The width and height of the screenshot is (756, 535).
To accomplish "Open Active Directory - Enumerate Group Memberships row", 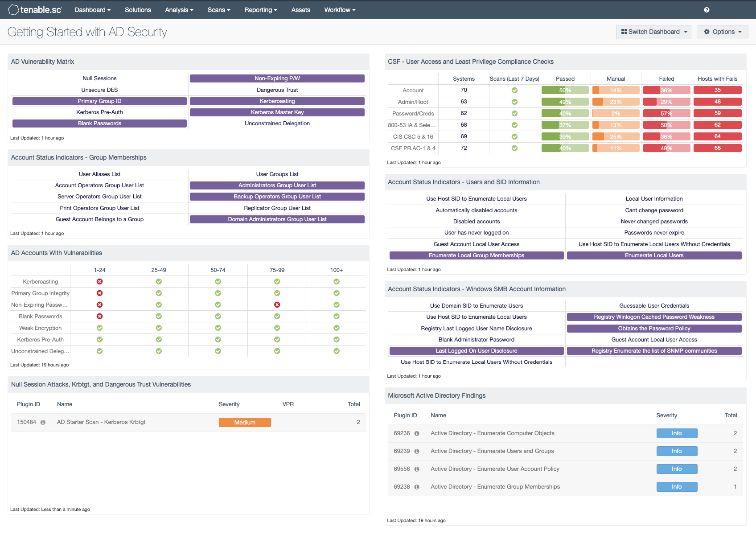I will tap(565, 487).
